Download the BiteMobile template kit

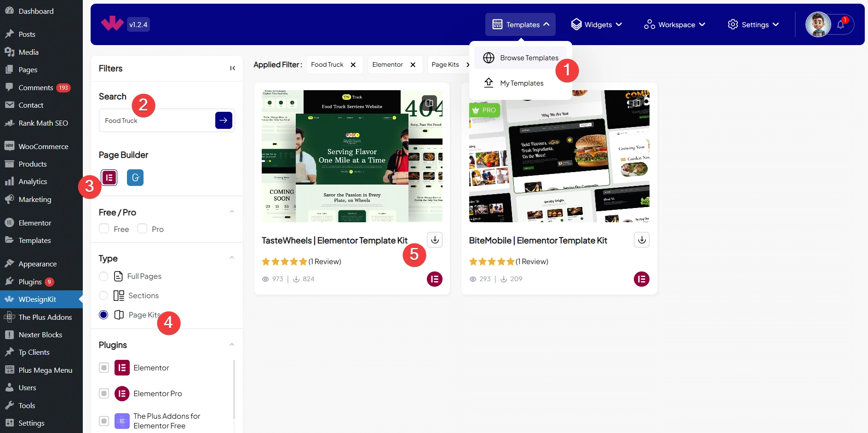point(642,240)
